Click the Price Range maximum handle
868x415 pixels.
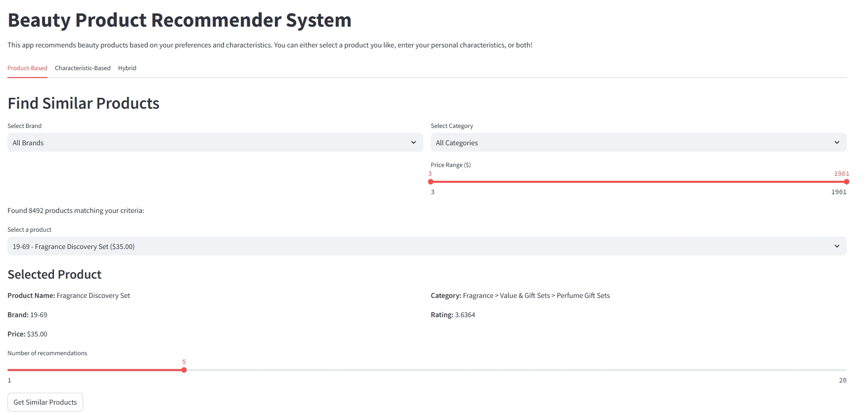846,182
